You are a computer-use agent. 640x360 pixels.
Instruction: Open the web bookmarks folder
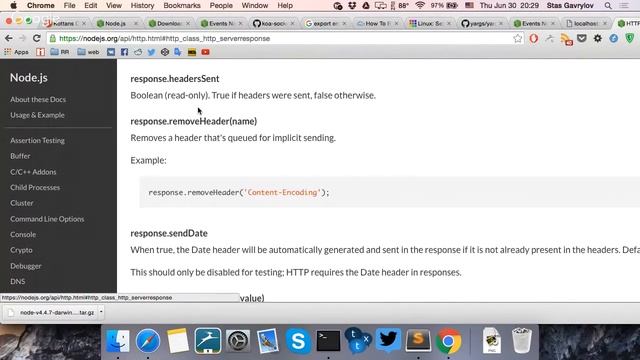(x=88, y=52)
